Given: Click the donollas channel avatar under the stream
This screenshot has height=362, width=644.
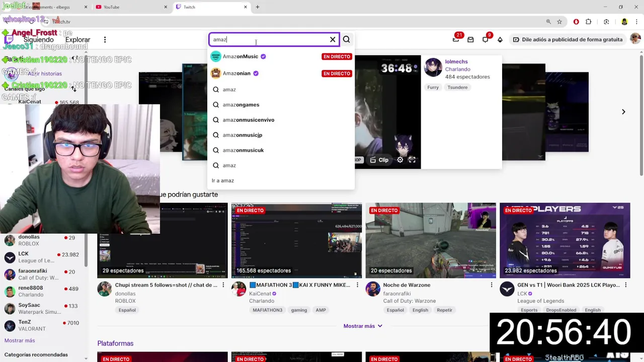Looking at the screenshot, I should [x=105, y=289].
